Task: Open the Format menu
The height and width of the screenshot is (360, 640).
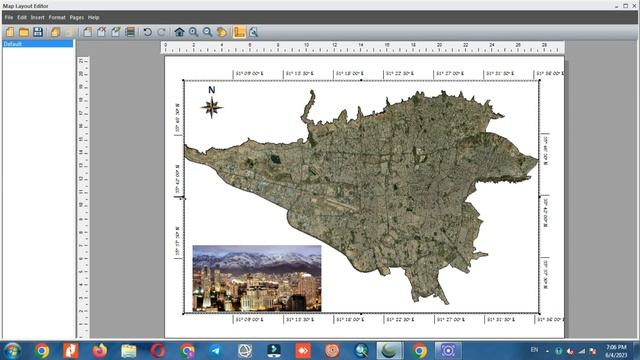Action: (x=57, y=18)
